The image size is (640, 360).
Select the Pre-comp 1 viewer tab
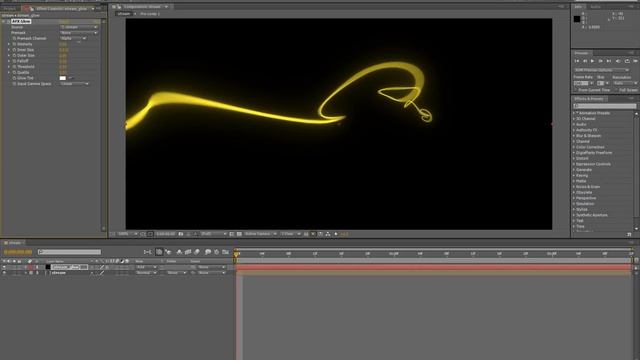click(149, 14)
